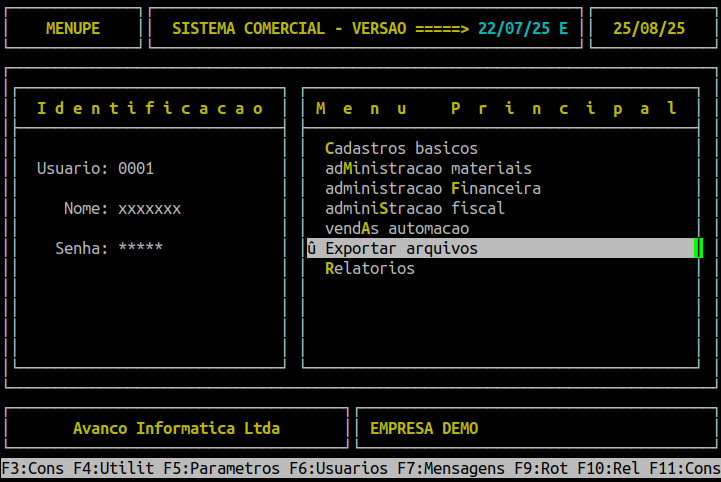The image size is (721, 482).
Task: Open F5:Parametros in the bottom bar
Action: point(222,469)
